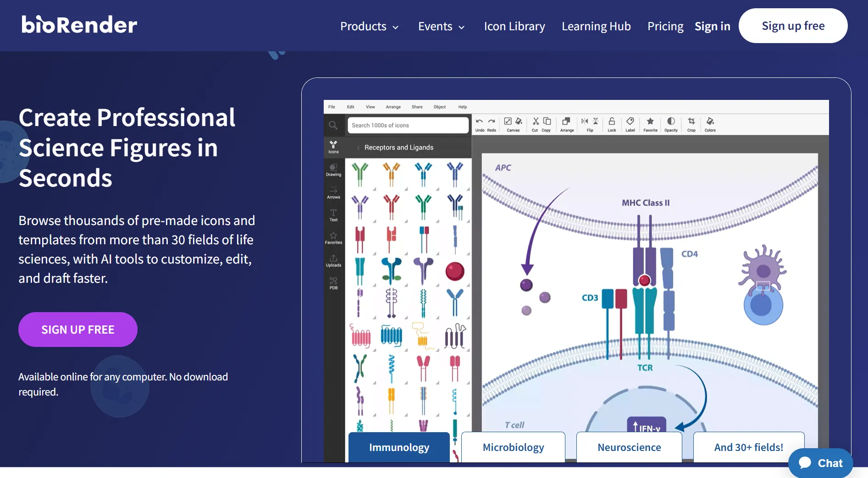Click the Chat bubble widget
This screenshot has width=868, height=478.
[x=820, y=463]
